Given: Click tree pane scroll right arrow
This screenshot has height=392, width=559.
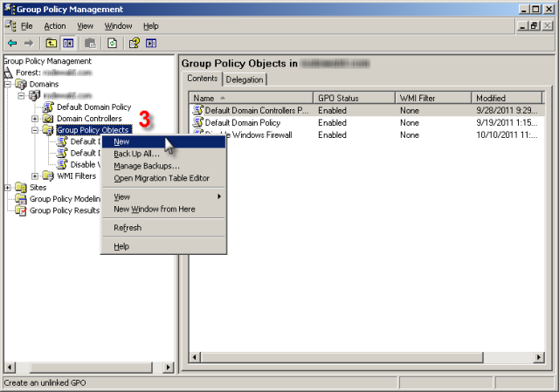Looking at the screenshot, I should click(x=168, y=367).
